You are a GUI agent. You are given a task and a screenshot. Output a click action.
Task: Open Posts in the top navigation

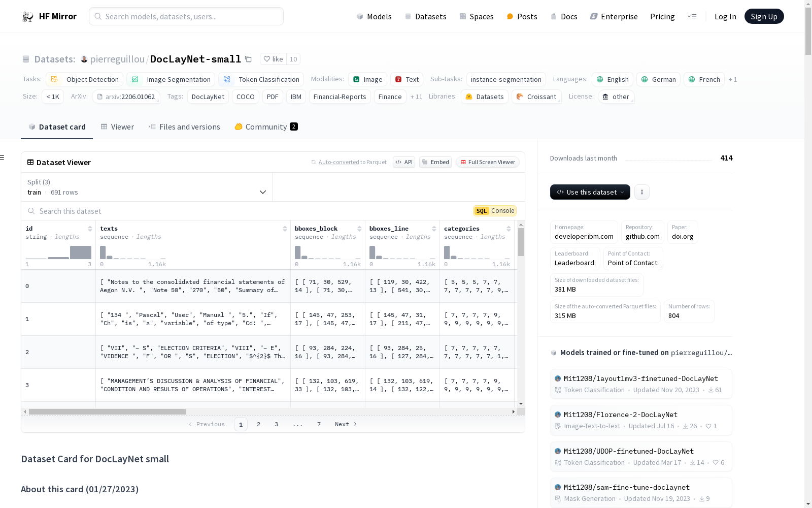[522, 17]
